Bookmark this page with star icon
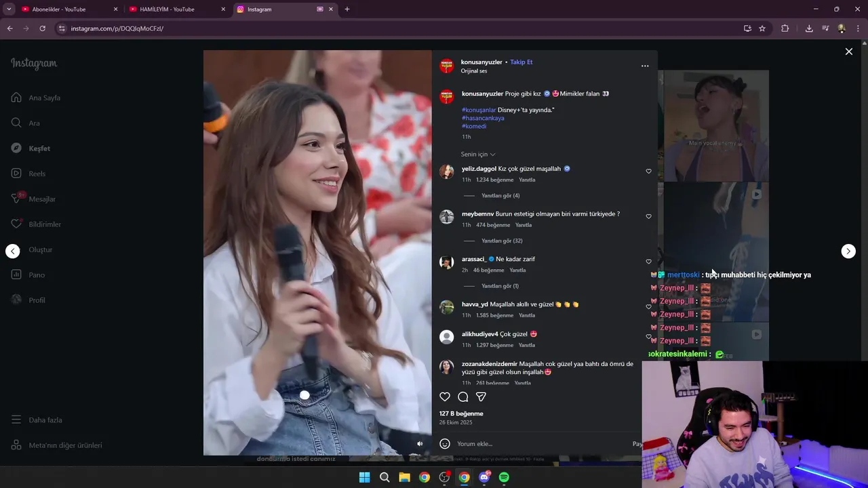 pyautogui.click(x=762, y=28)
